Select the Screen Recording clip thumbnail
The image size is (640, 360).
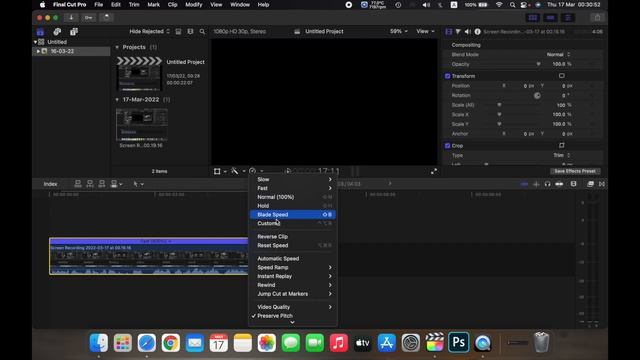[142, 124]
